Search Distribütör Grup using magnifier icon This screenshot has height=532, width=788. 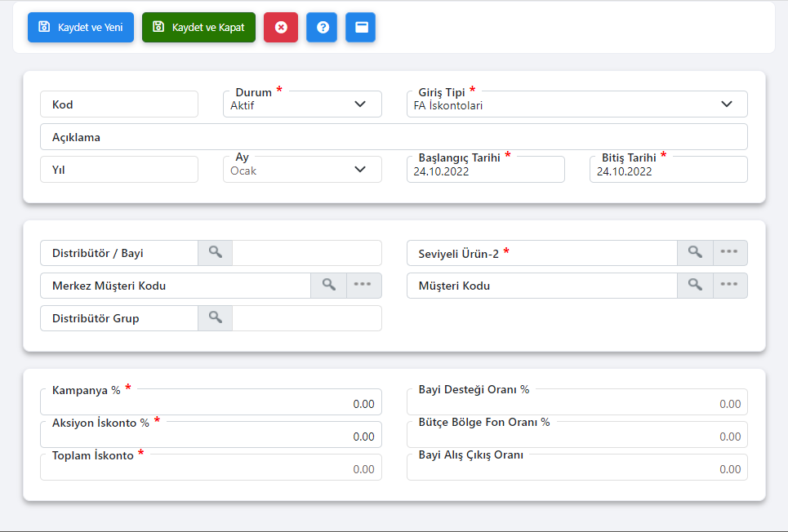click(215, 318)
